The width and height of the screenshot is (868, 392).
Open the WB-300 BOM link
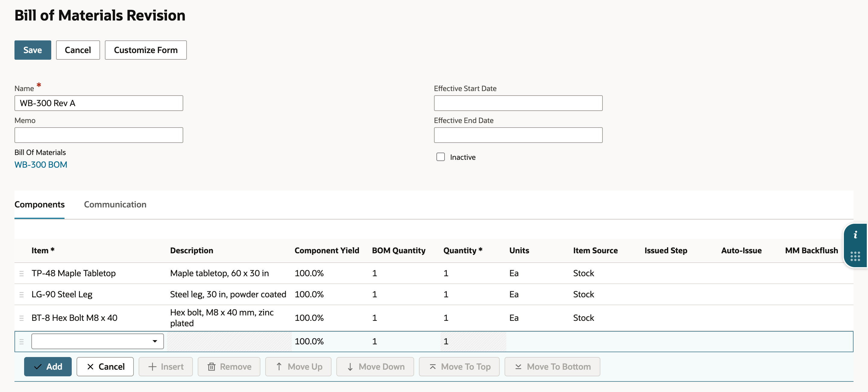41,165
